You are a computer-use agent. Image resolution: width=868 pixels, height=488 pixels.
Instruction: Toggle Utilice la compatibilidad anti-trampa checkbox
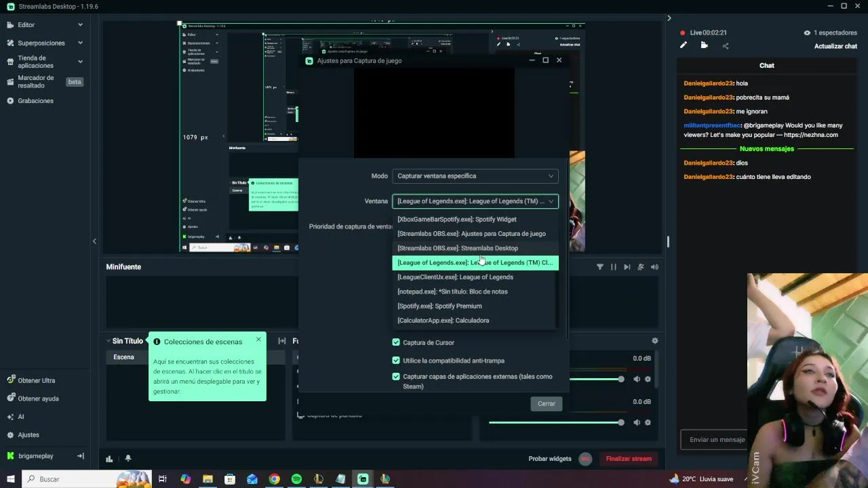[x=396, y=361]
